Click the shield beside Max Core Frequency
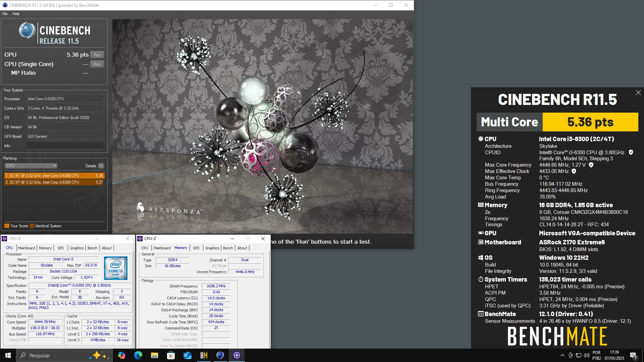 [x=591, y=165]
